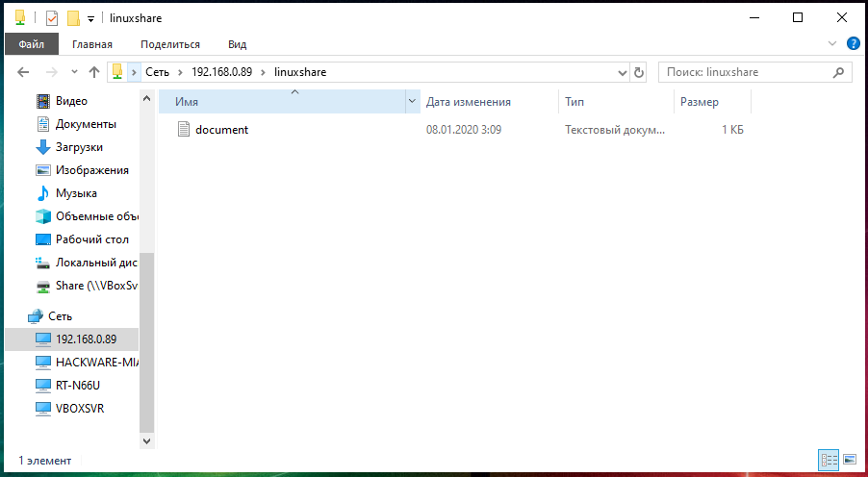Screen dimensions: 868x477
Task: Switch to the Вид ribbon tab
Action: [237, 44]
